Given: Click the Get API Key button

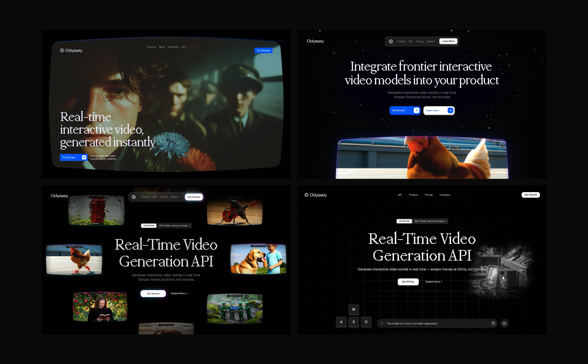Looking at the screenshot, I should (408, 282).
